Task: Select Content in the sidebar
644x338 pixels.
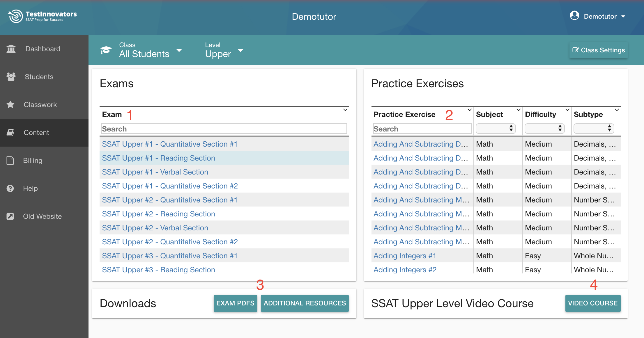Action: point(44,133)
